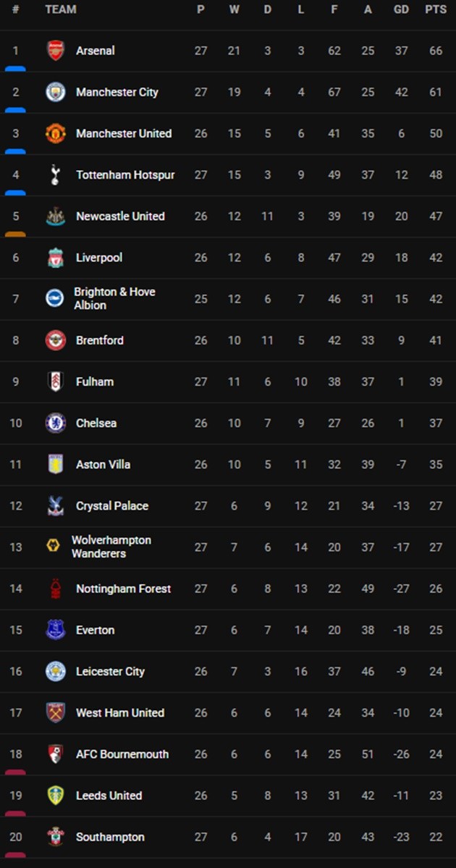Select the Aston Villa team name
This screenshot has width=456, height=868.
tap(103, 464)
